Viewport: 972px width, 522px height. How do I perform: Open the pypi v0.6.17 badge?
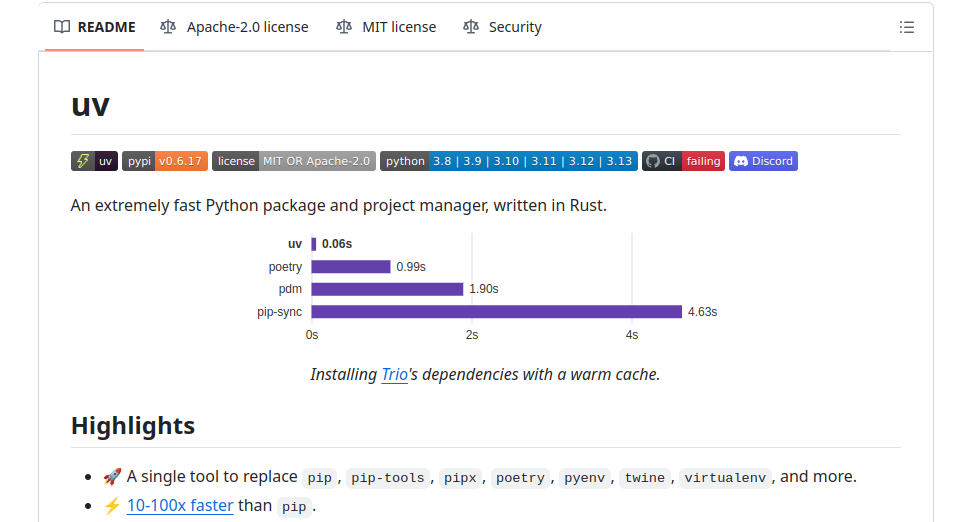click(165, 161)
